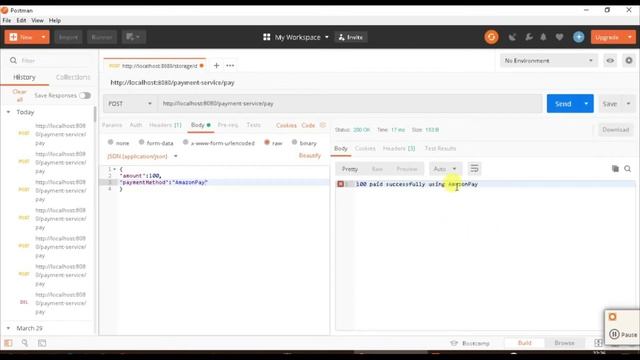Open Bootcamp in the status bar

tap(470, 343)
